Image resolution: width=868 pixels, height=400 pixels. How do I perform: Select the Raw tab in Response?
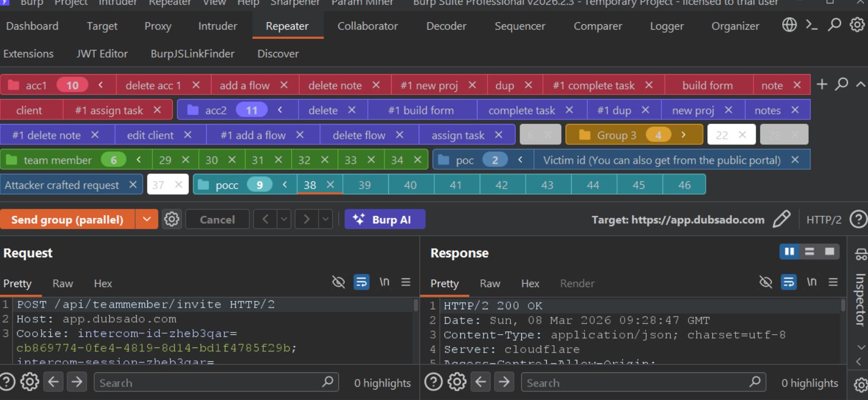pyautogui.click(x=490, y=283)
